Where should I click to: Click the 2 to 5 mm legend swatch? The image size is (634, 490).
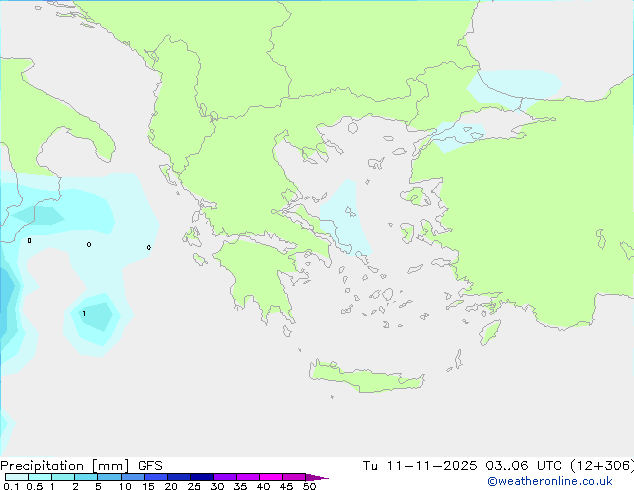point(86,477)
